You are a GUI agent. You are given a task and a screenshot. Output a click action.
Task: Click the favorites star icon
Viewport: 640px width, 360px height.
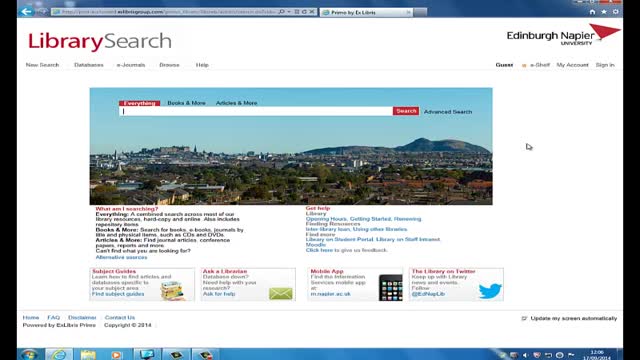coord(604,12)
